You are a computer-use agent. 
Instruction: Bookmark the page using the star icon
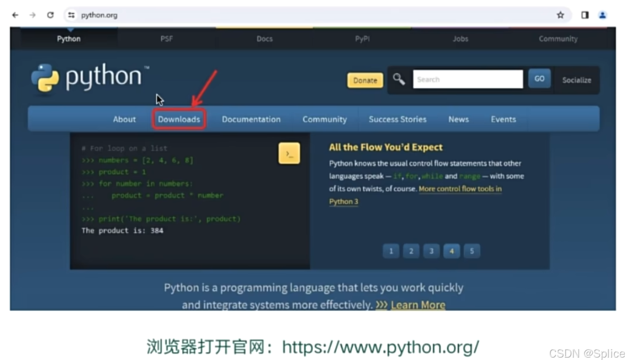coord(561,15)
